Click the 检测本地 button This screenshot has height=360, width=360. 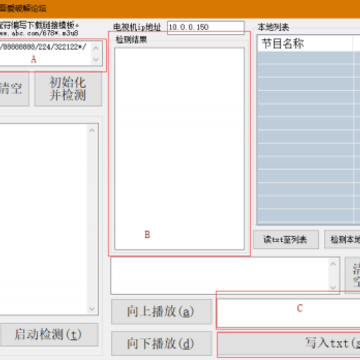(342, 239)
